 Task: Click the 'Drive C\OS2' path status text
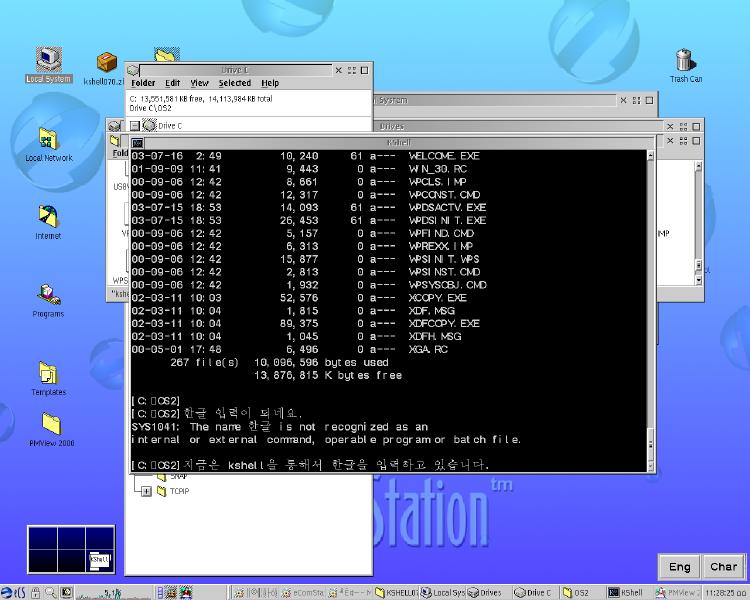(150, 108)
